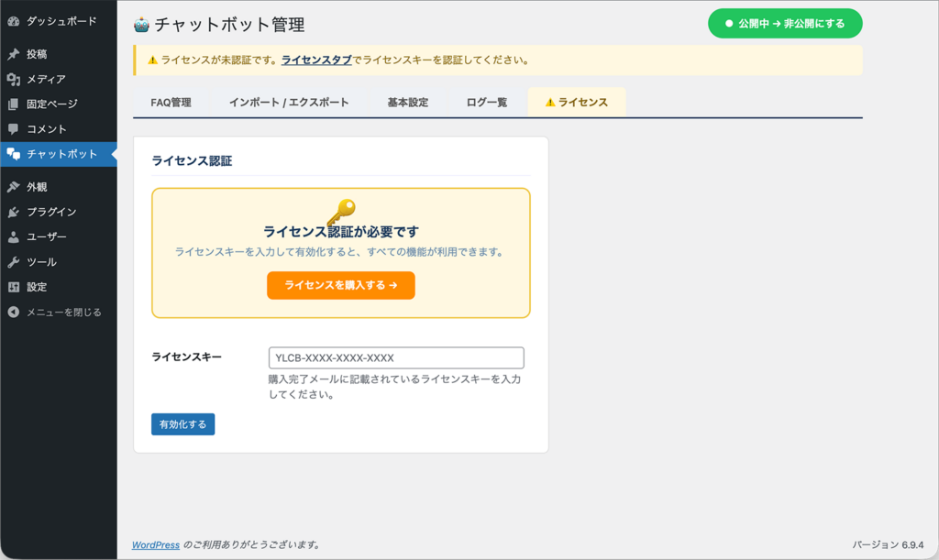This screenshot has height=560, width=939.
Task: Click the ライセンスを購入する button
Action: [340, 285]
